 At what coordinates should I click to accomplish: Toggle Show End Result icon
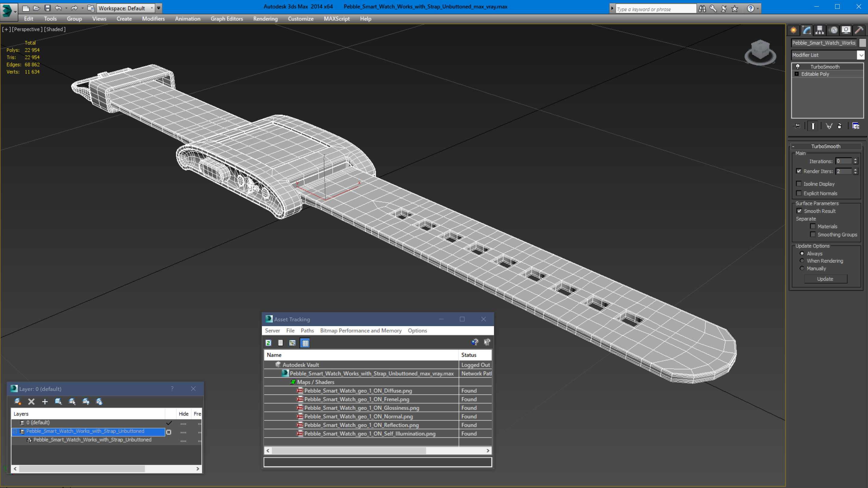pos(813,126)
